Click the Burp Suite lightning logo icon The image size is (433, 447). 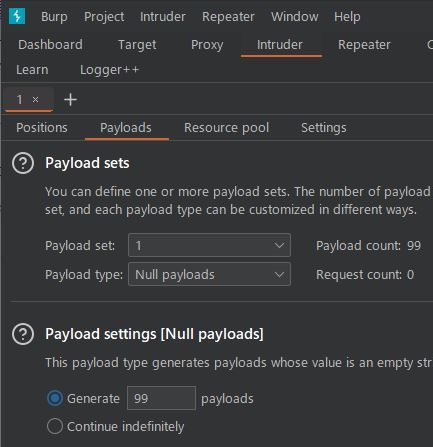pos(17,16)
